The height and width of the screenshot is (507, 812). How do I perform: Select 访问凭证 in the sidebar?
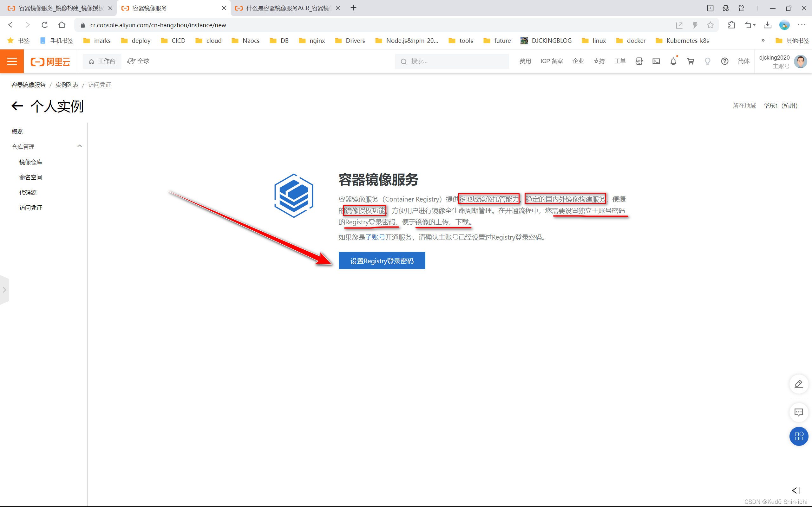[x=30, y=208]
